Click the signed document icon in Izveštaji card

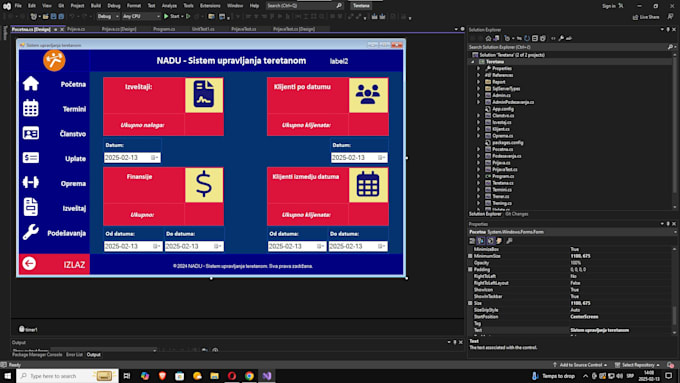pos(204,95)
